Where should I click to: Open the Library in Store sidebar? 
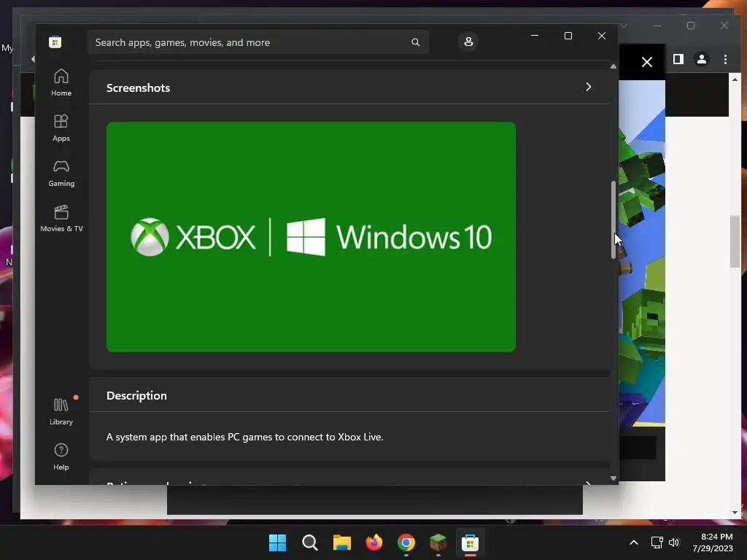pyautogui.click(x=61, y=411)
